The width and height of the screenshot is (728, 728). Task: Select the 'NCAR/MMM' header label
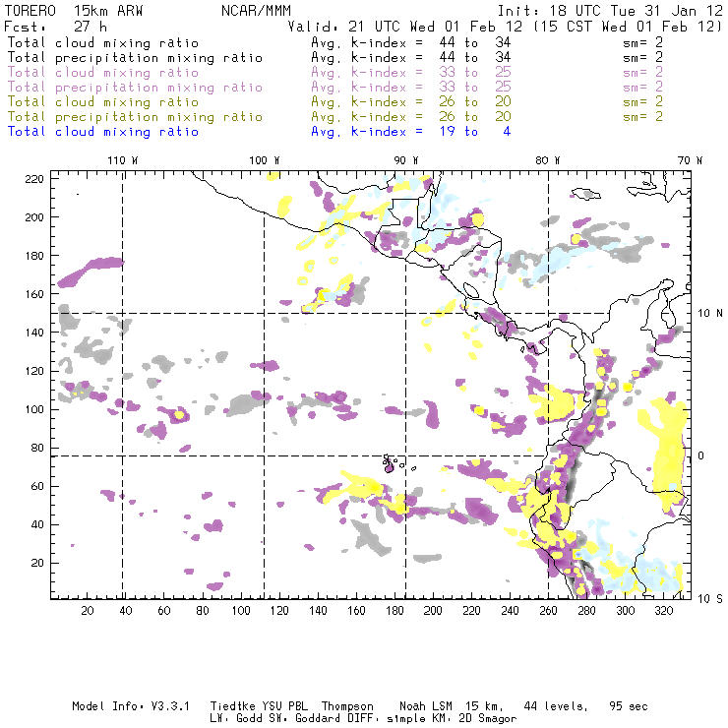tap(257, 10)
